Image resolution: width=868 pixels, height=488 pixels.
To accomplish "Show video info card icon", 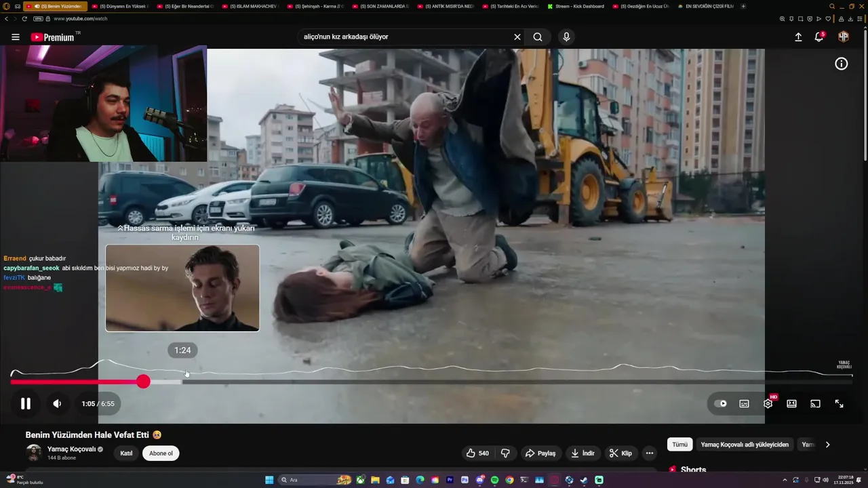I will (841, 64).
